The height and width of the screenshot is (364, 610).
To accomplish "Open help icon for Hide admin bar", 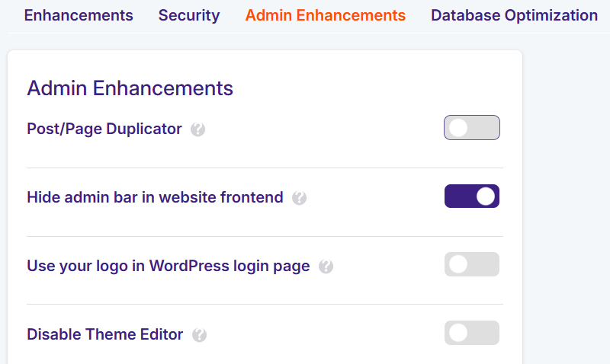I will 299,198.
